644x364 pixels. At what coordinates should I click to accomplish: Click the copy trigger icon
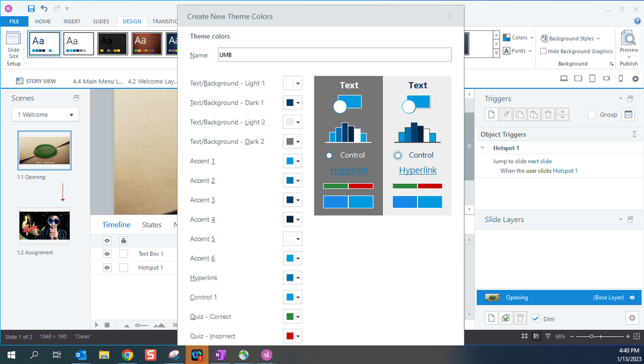(x=520, y=114)
